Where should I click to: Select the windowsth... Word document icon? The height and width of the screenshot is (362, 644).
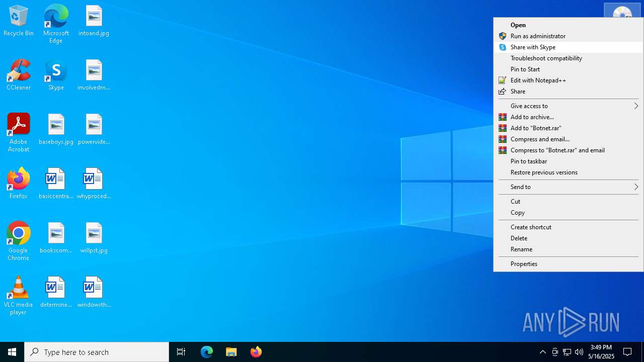(94, 293)
